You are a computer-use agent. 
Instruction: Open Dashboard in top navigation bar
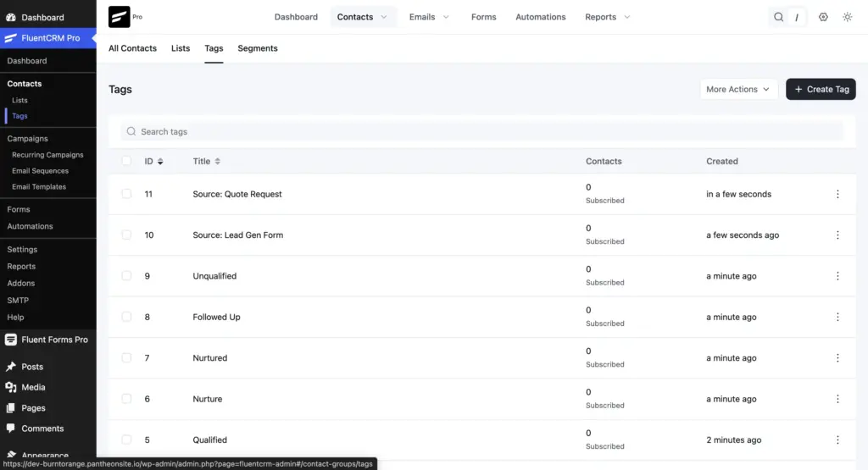(x=296, y=17)
